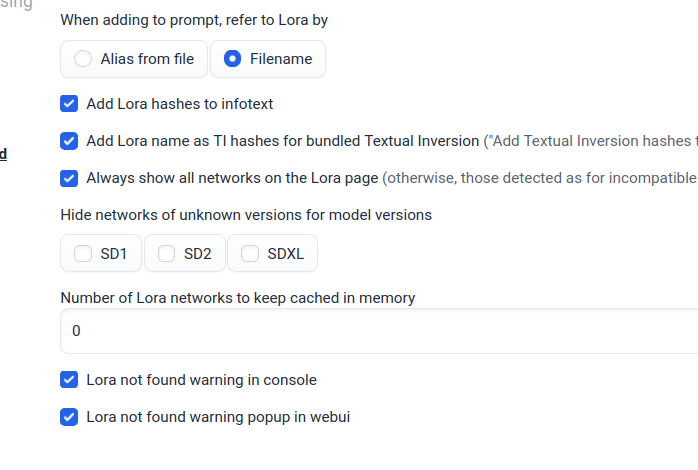Uncheck Add Lora hashes to infotext
698x470 pixels.
(69, 103)
